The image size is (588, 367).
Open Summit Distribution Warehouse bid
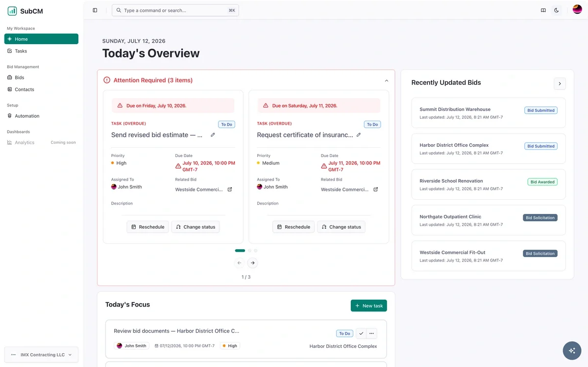point(489,113)
